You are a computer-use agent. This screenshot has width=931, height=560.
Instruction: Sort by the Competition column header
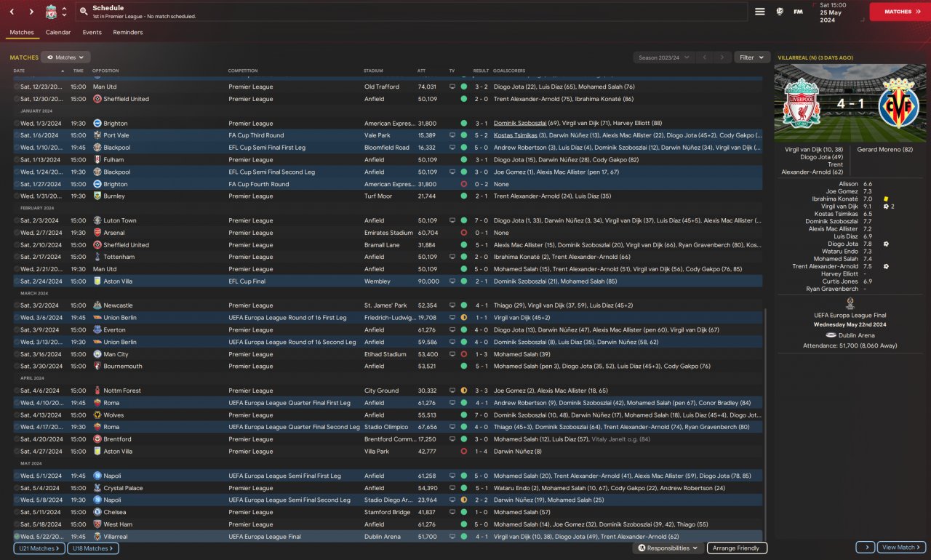click(243, 71)
